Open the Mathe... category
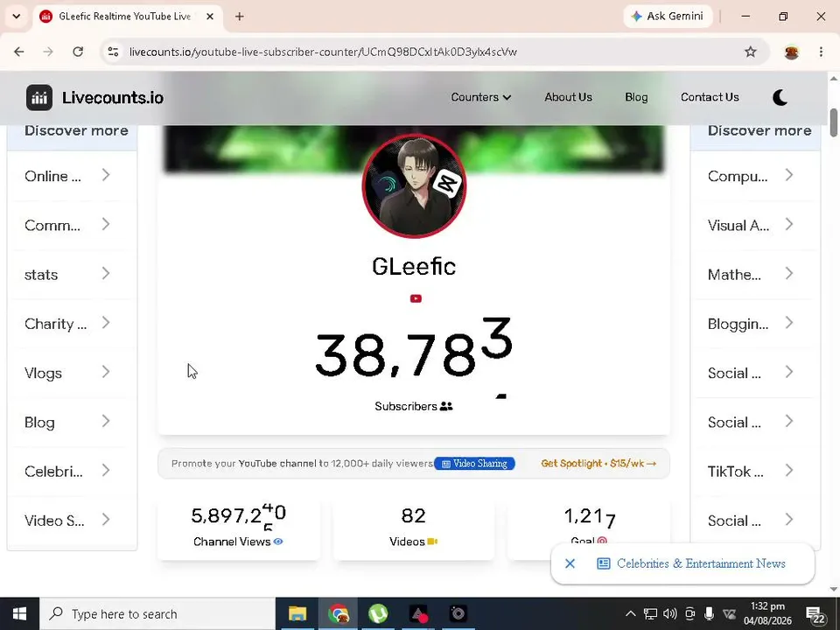This screenshot has height=630, width=840. (754, 274)
